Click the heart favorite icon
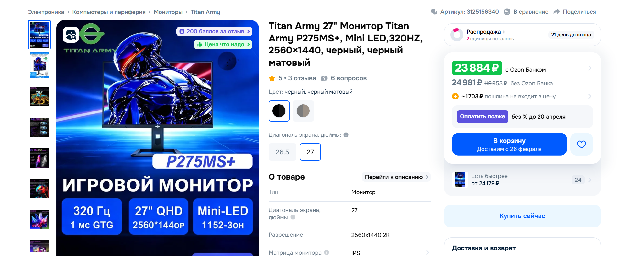The width and height of the screenshot is (644, 256). pos(581,144)
